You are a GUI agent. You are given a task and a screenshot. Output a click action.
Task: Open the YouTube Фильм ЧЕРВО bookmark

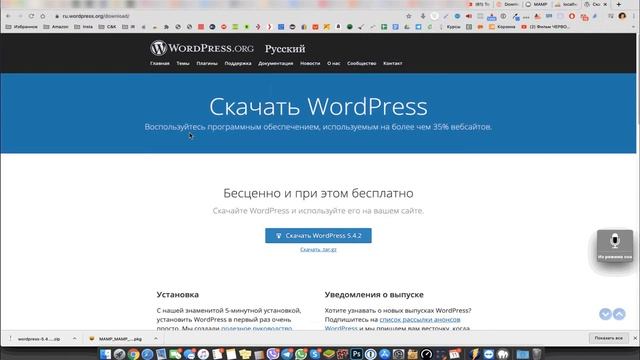point(545,27)
